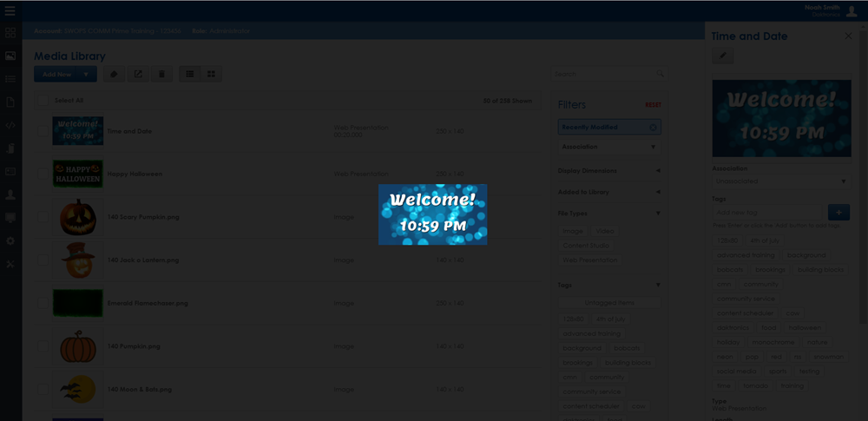Filter by Image file type

pos(573,231)
